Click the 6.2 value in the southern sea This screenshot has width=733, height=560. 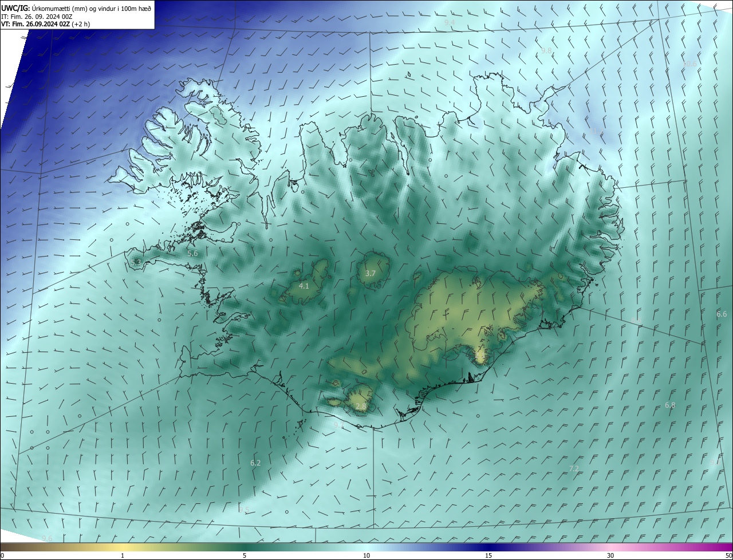click(255, 463)
